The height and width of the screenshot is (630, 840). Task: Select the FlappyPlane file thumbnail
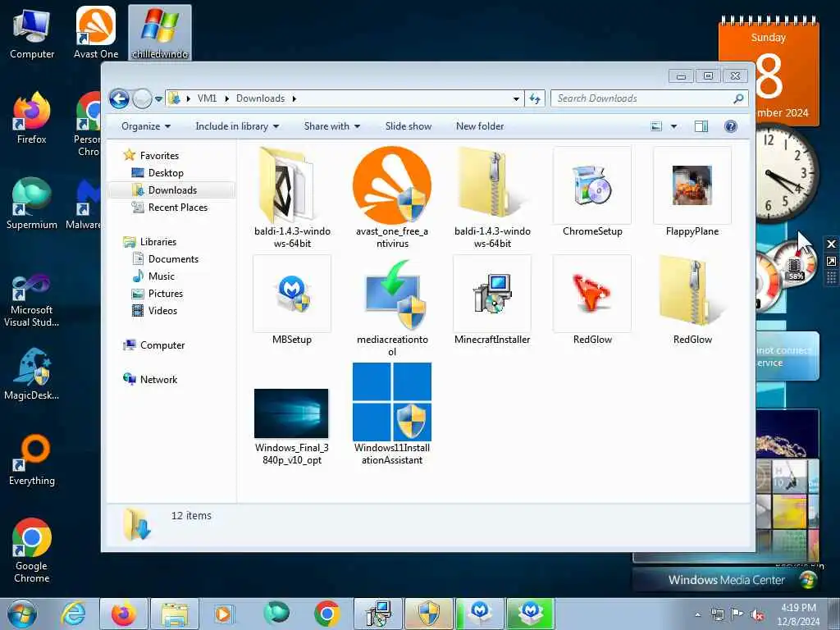692,185
